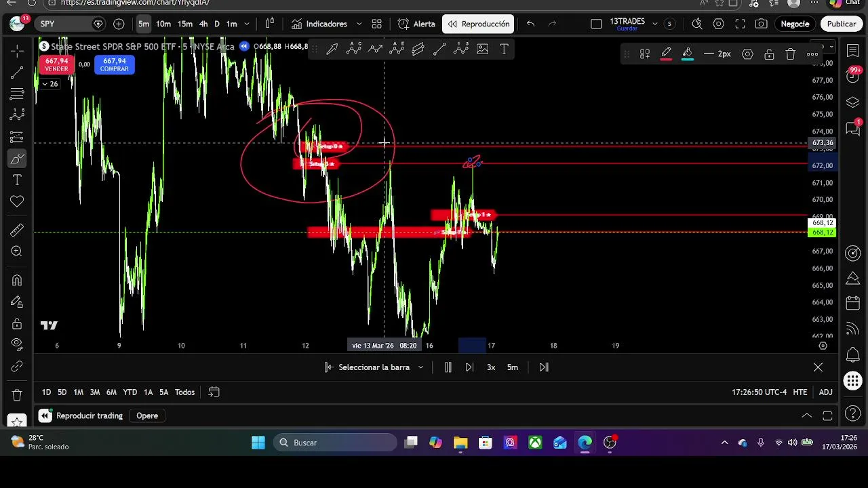The height and width of the screenshot is (488, 868).
Task: Select the crosshair cursor tool
Action: coord(17,51)
